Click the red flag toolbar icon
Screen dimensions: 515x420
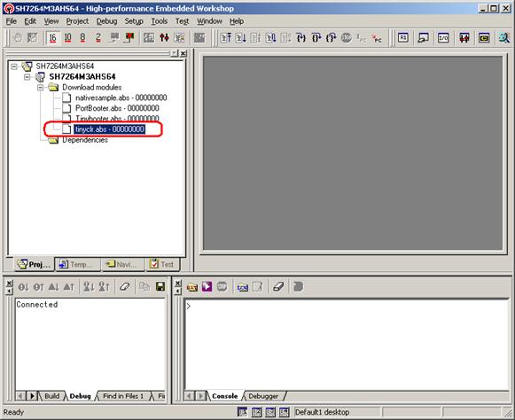click(129, 38)
